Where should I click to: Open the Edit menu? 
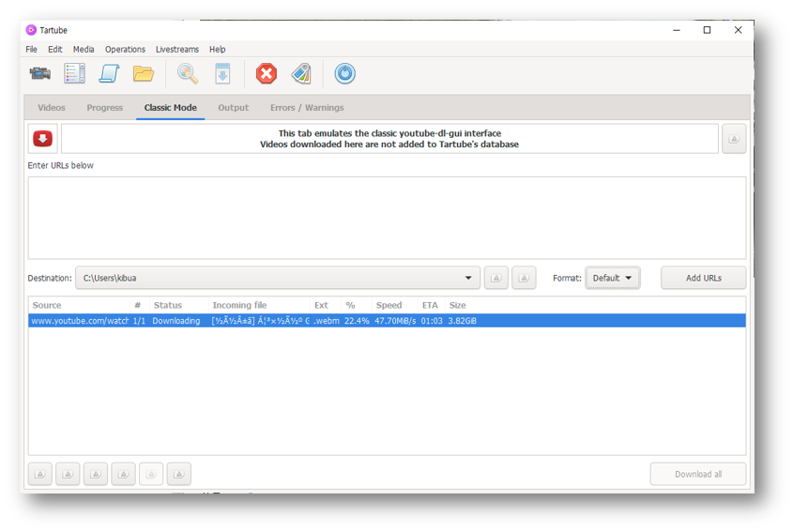tap(55, 50)
